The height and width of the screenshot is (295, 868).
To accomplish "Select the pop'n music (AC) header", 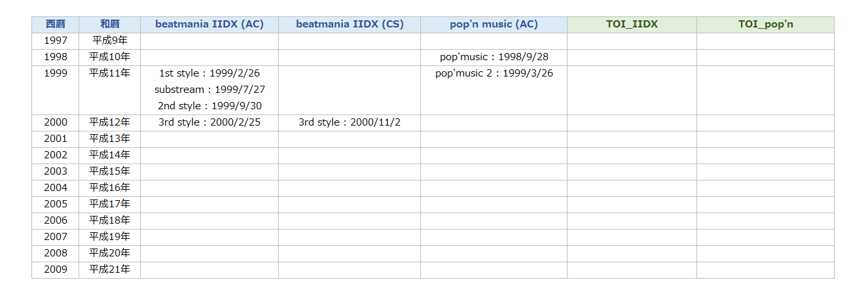I will pos(494,25).
